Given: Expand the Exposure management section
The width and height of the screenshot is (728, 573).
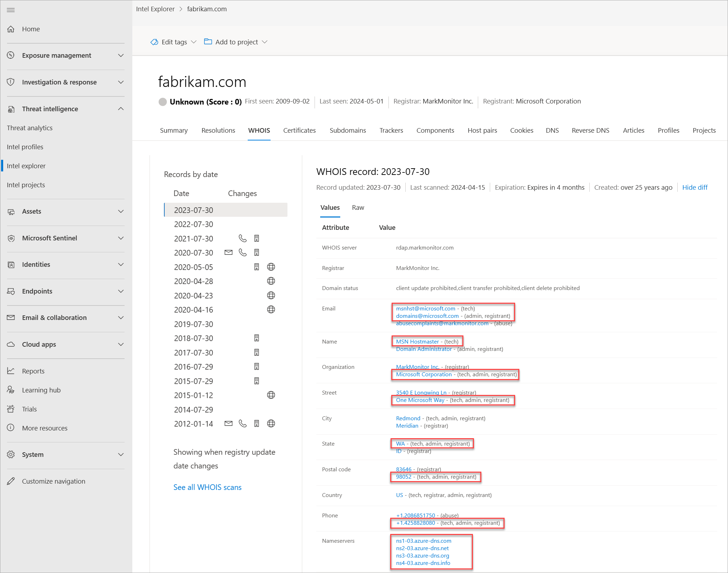Looking at the screenshot, I should (121, 56).
